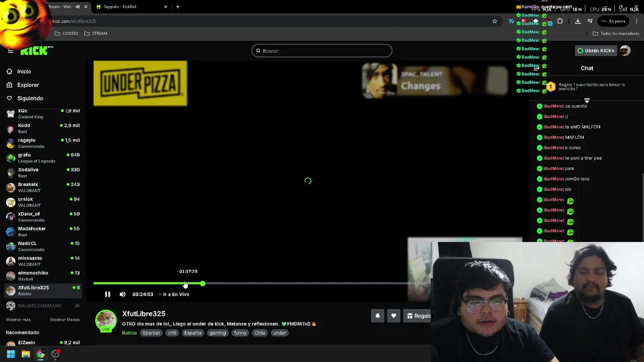Open COSITAS bookmark folder
Viewport: 644px width, 362px height.
(x=66, y=33)
